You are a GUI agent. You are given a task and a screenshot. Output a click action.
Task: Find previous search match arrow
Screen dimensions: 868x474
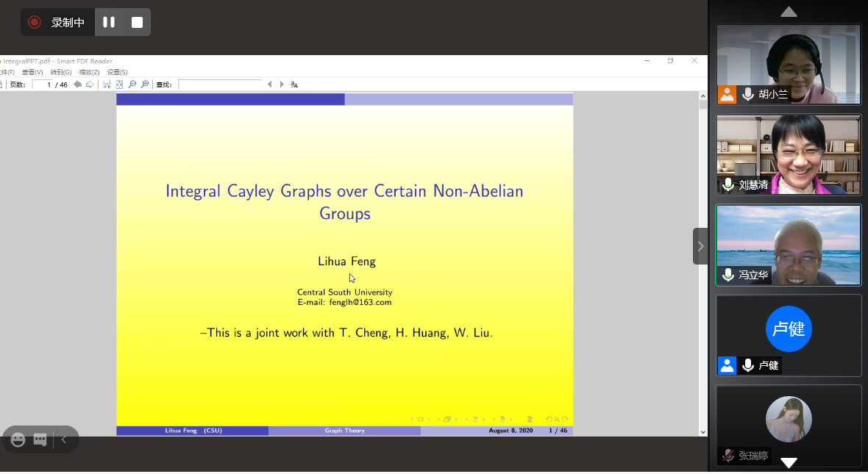[x=270, y=85]
